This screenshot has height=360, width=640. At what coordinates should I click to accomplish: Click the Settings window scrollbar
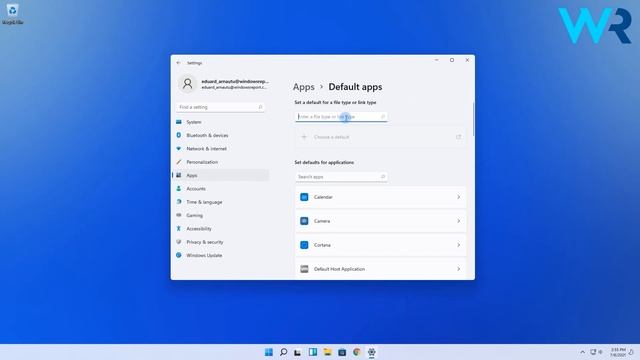(x=473, y=119)
